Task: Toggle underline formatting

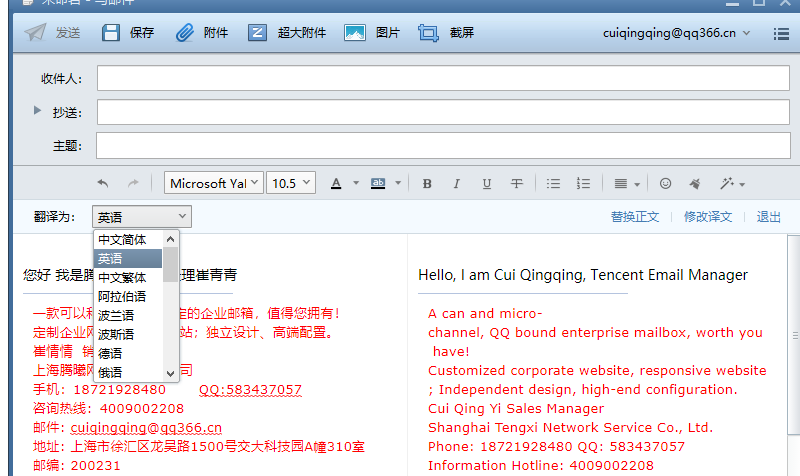Action: point(487,184)
